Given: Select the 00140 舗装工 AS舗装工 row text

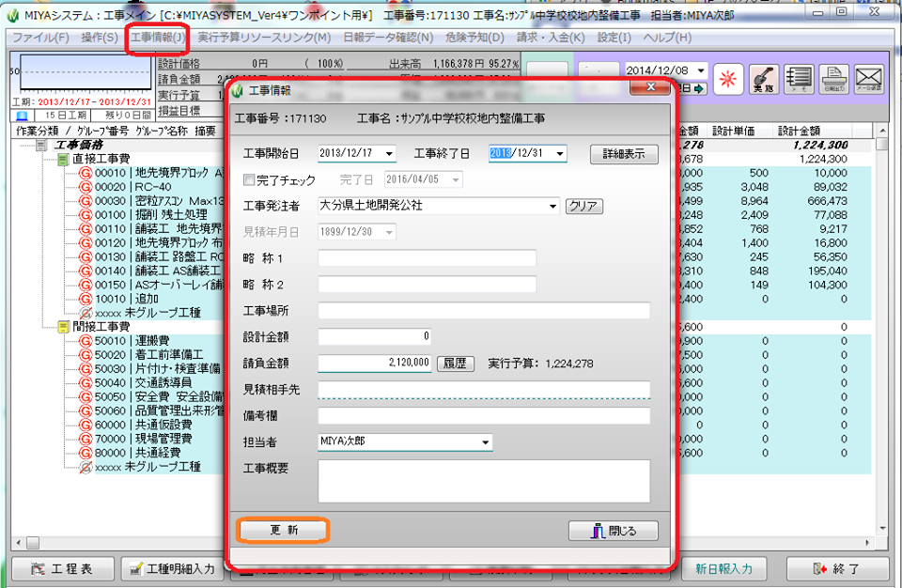Looking at the screenshot, I should pyautogui.click(x=158, y=271).
